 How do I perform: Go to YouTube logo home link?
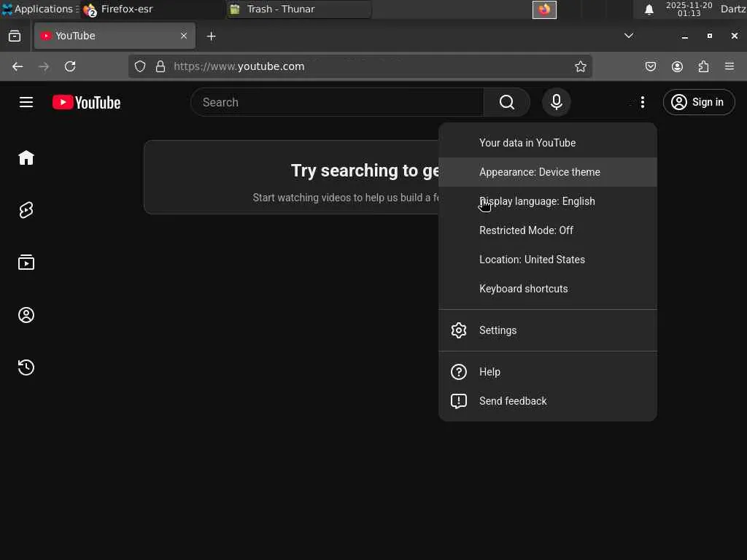coord(86,102)
